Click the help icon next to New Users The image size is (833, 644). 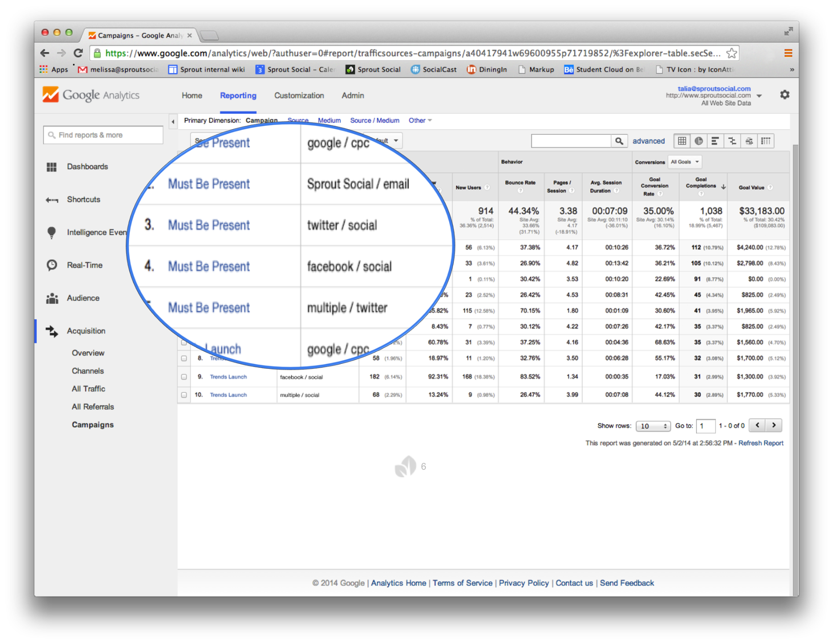tap(487, 188)
